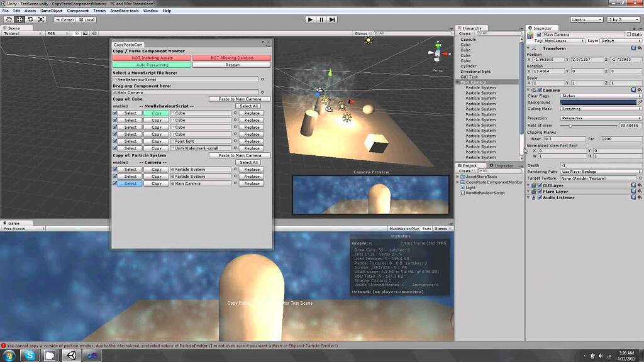Viewport: 644px width, 362px height.
Task: Select the Scale tool
Action: pyautogui.click(x=41, y=19)
